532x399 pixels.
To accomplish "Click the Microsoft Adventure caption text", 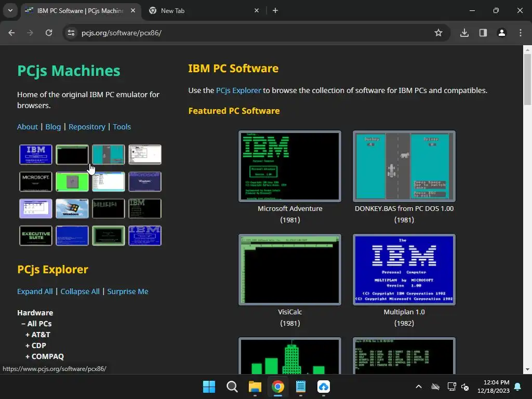I will [290, 208].
